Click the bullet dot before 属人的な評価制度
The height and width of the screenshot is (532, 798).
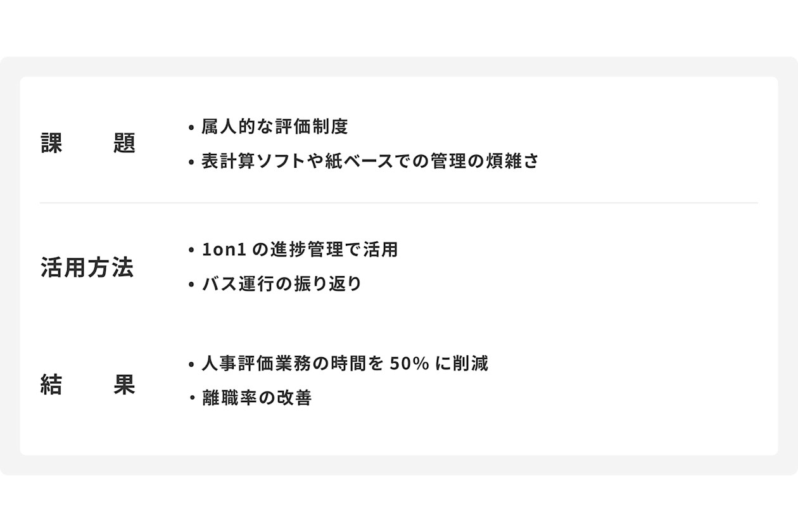pyautogui.click(x=191, y=128)
